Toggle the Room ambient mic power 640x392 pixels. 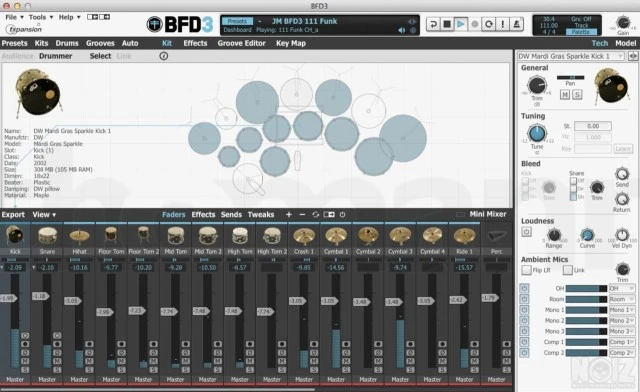tap(524, 299)
